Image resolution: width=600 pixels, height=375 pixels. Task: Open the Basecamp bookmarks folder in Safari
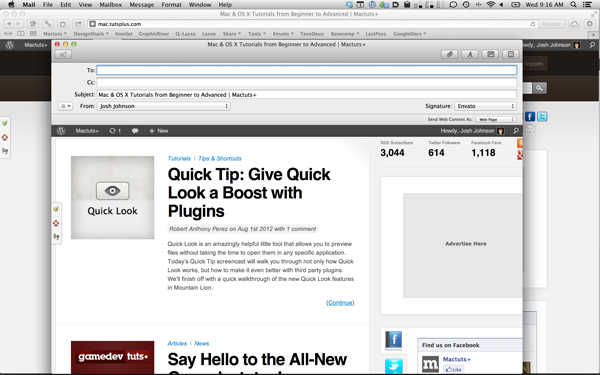[x=345, y=34]
